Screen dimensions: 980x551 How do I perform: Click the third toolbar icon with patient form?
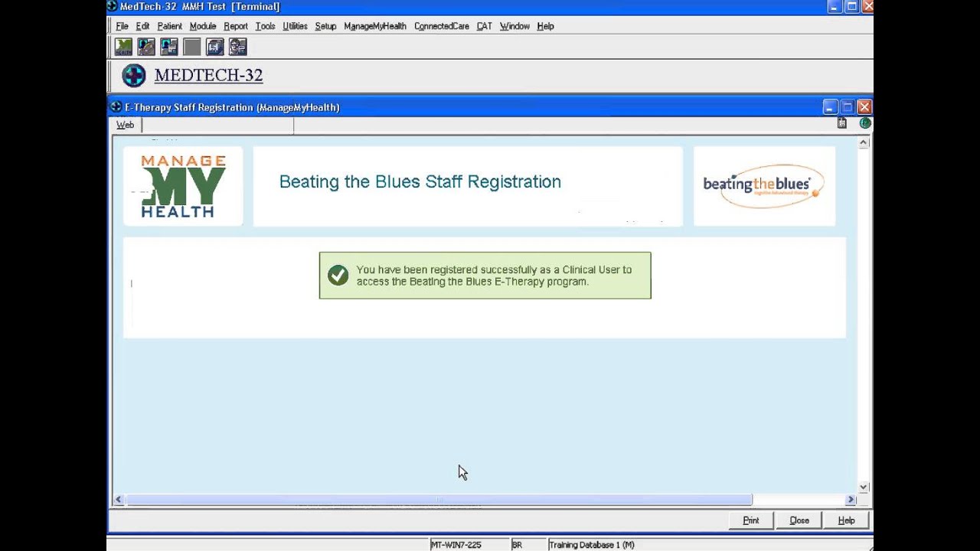[169, 47]
